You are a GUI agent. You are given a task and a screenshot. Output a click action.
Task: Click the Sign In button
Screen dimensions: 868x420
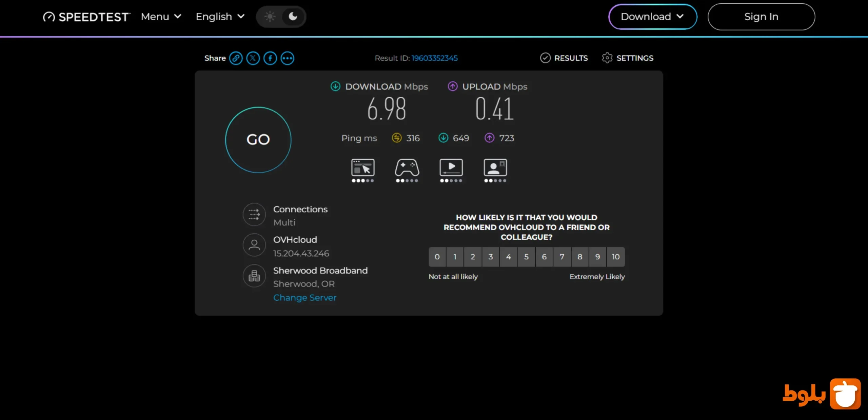(x=761, y=17)
